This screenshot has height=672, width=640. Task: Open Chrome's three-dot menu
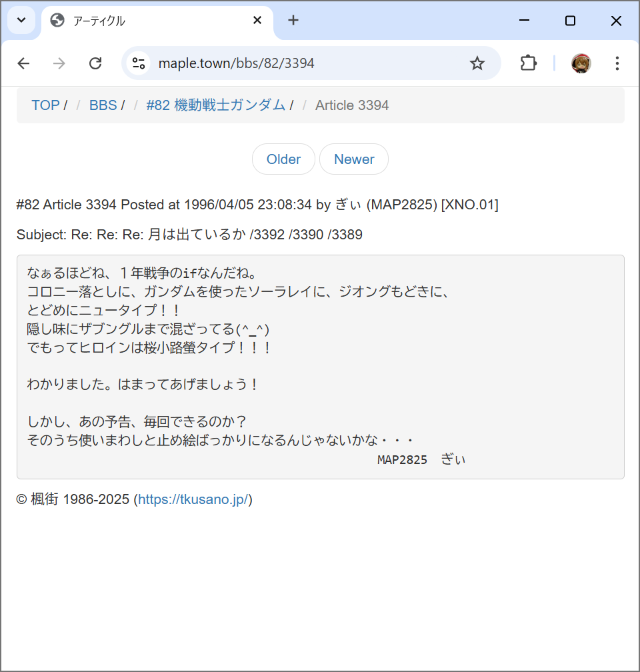click(617, 63)
